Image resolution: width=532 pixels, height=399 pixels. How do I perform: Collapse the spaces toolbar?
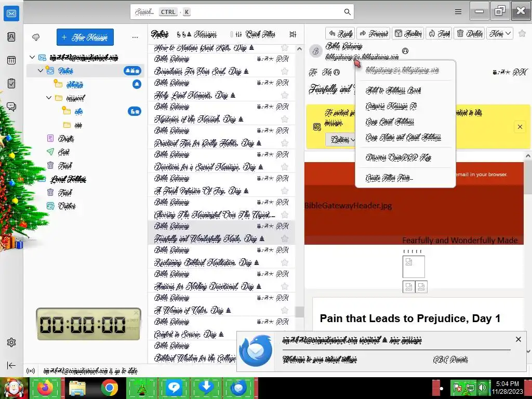click(x=11, y=365)
